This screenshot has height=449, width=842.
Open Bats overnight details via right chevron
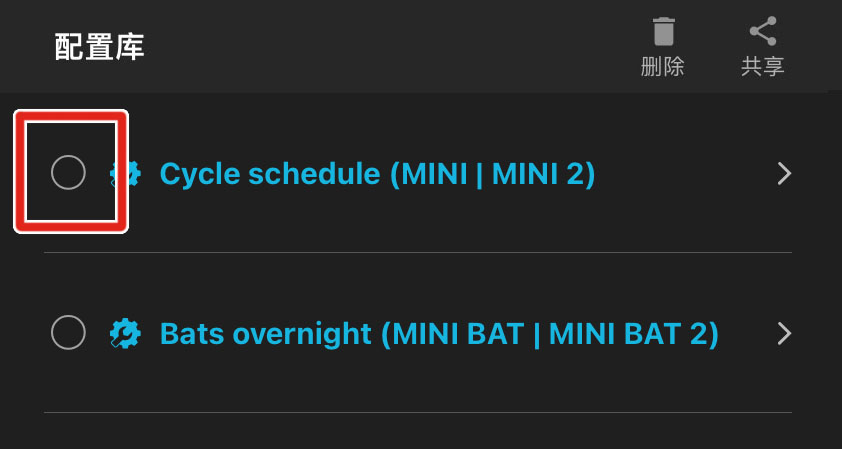pyautogui.click(x=784, y=333)
